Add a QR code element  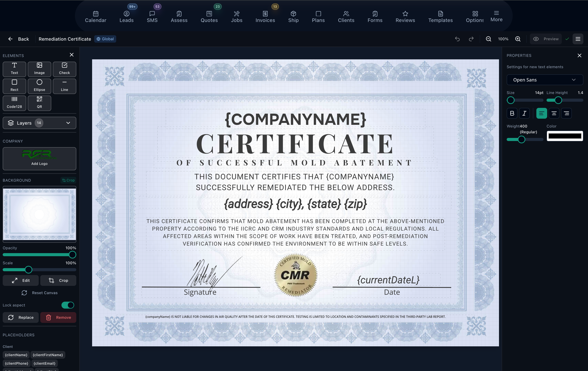click(x=39, y=103)
